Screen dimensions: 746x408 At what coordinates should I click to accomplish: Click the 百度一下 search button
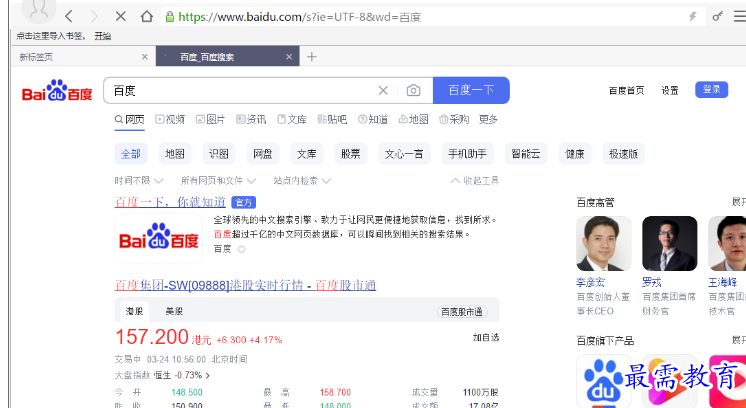tap(471, 90)
